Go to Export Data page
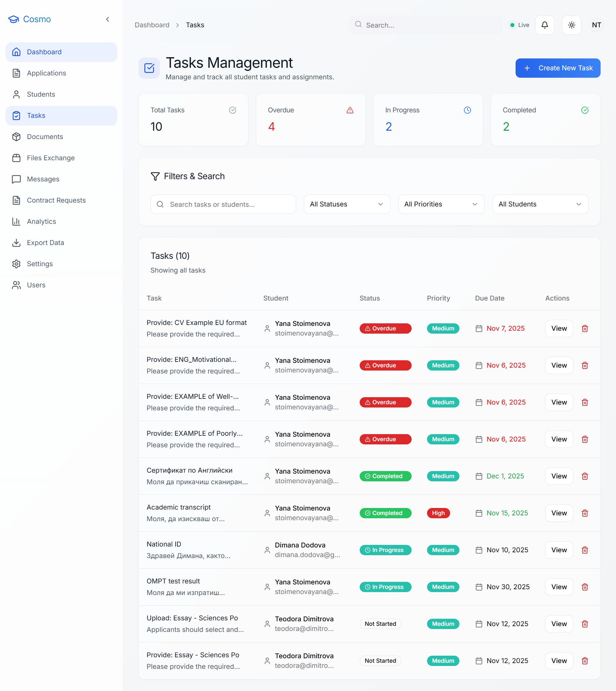 click(x=45, y=242)
